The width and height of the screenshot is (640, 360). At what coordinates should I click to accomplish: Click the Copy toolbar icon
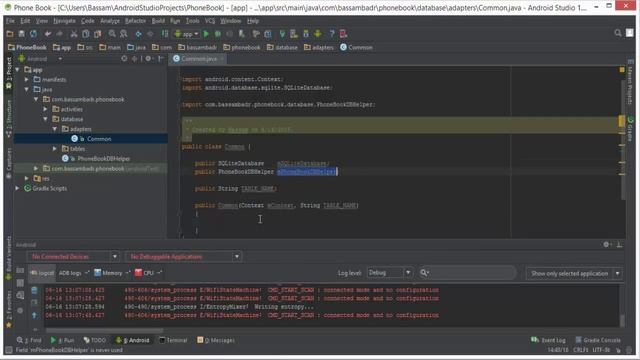(x=86, y=34)
